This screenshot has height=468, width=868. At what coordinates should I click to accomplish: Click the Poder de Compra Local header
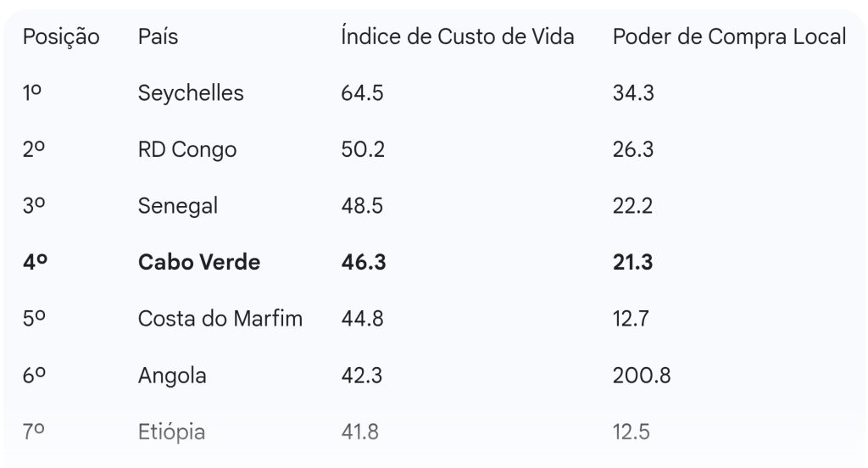pos(729,37)
